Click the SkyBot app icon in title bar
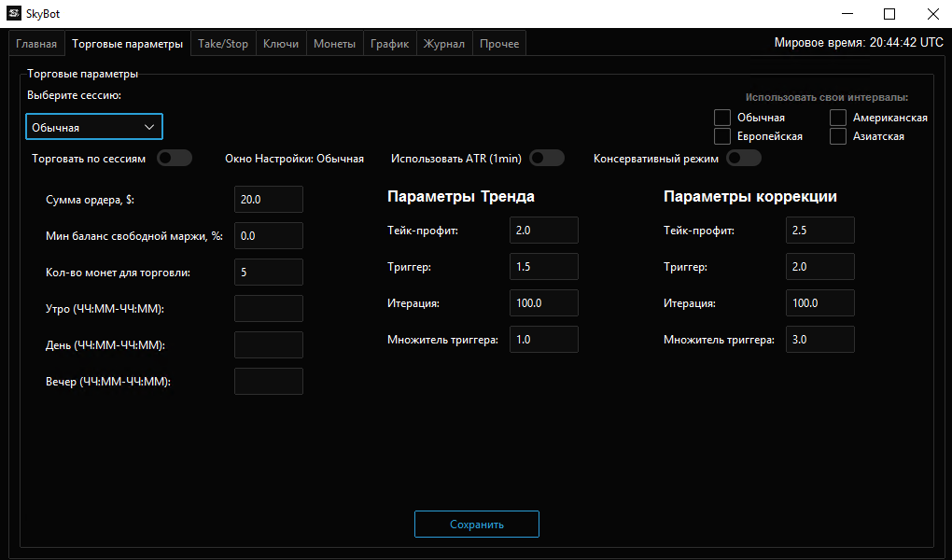 click(14, 13)
